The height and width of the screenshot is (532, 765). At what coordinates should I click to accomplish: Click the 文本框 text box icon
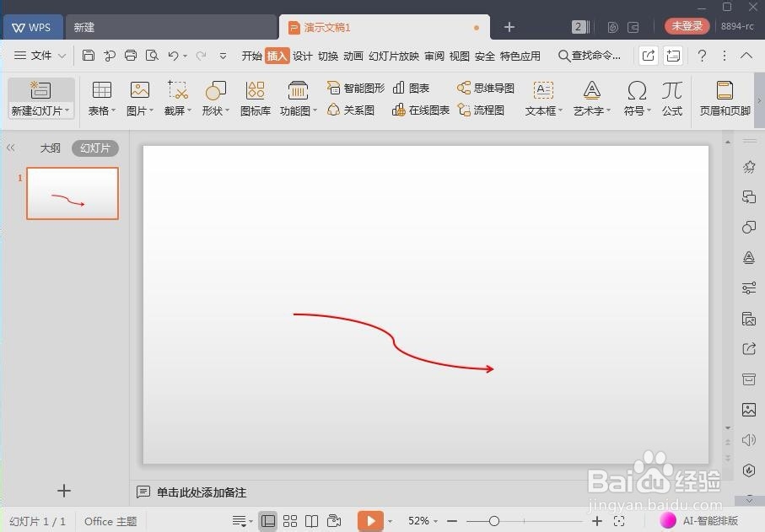click(x=543, y=90)
